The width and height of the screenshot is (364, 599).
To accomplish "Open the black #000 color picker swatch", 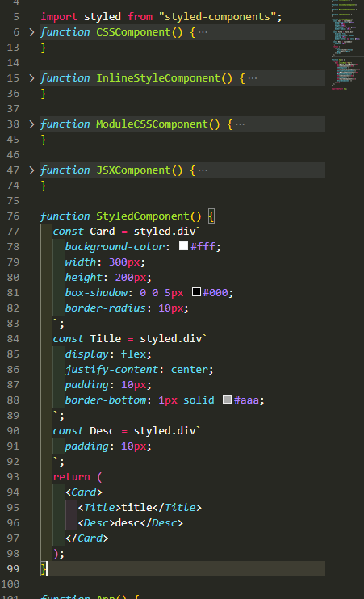I will (196, 292).
